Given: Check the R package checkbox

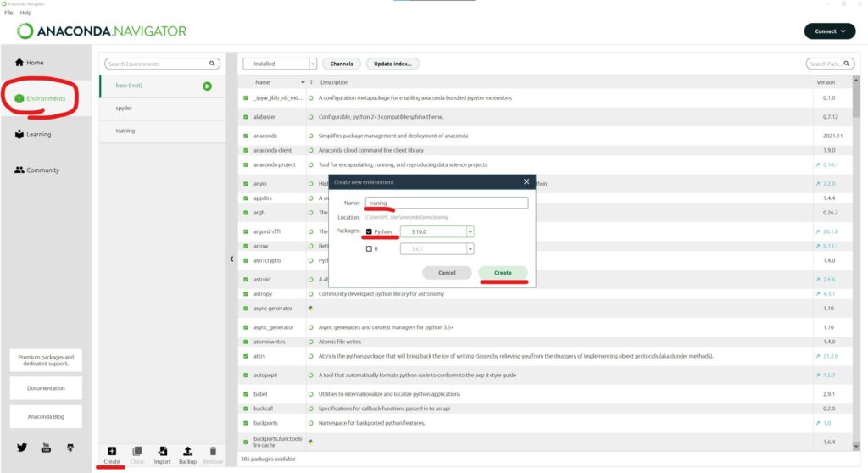Looking at the screenshot, I should click(370, 248).
